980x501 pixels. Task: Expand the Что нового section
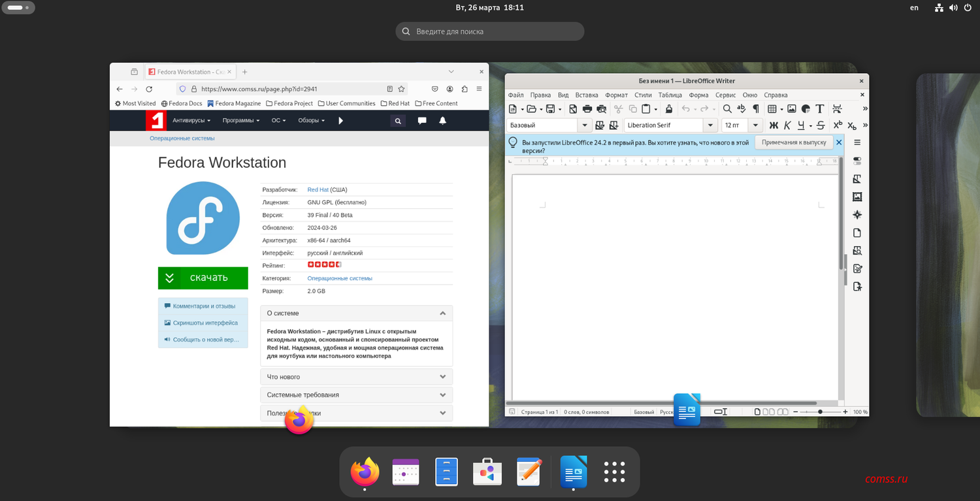pyautogui.click(x=357, y=377)
